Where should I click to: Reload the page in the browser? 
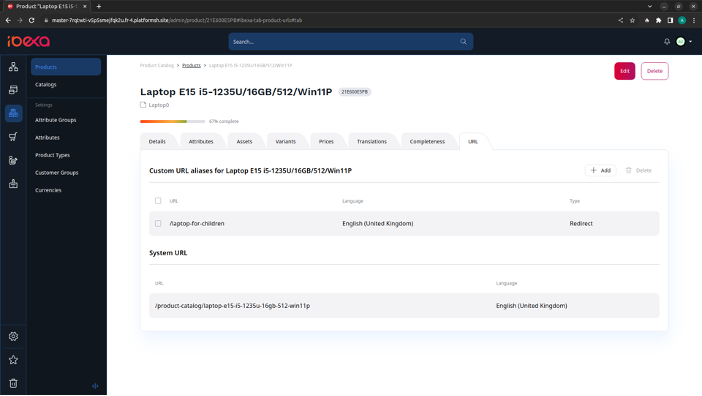click(31, 20)
